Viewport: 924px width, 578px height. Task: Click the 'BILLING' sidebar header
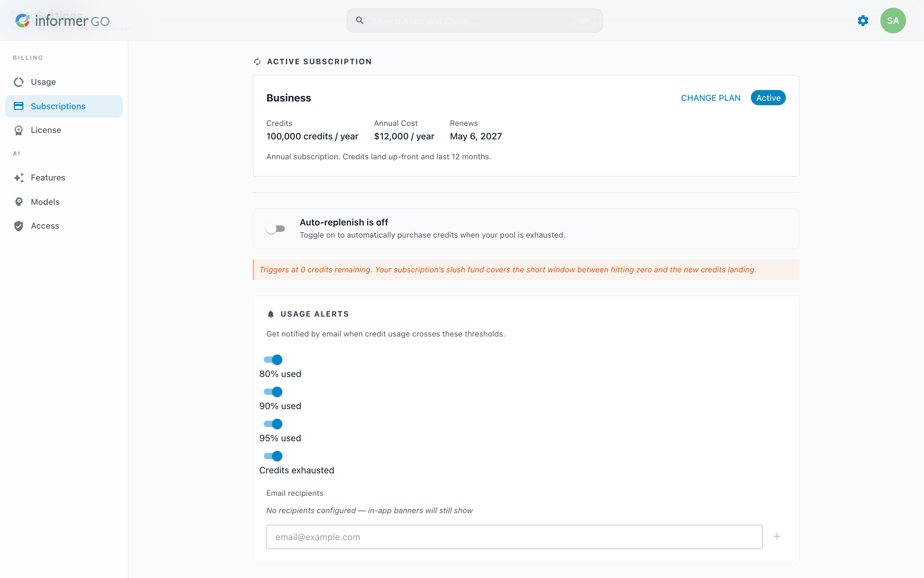pos(28,58)
